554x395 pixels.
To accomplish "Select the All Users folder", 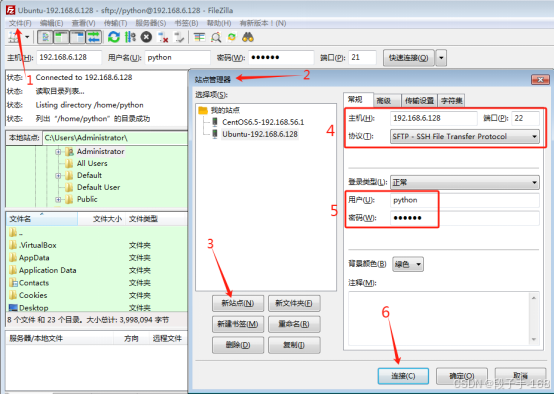I will (92, 163).
